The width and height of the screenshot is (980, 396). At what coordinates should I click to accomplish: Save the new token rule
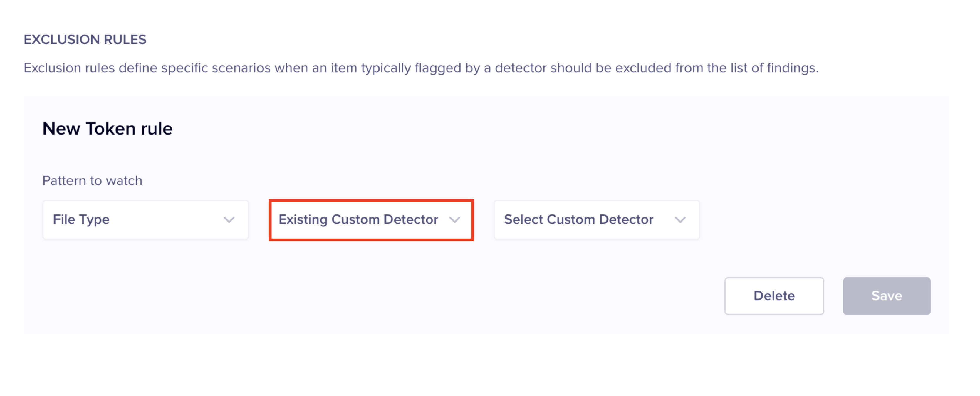(x=886, y=296)
